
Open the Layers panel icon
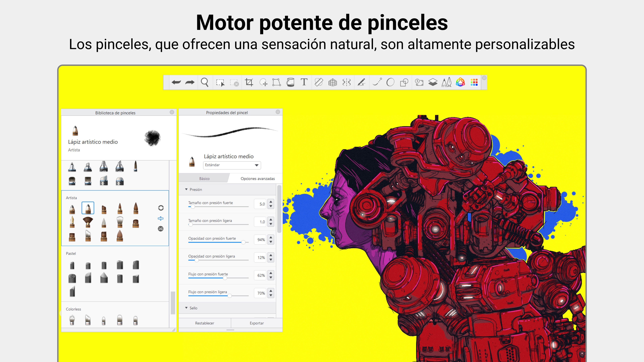pyautogui.click(x=433, y=82)
